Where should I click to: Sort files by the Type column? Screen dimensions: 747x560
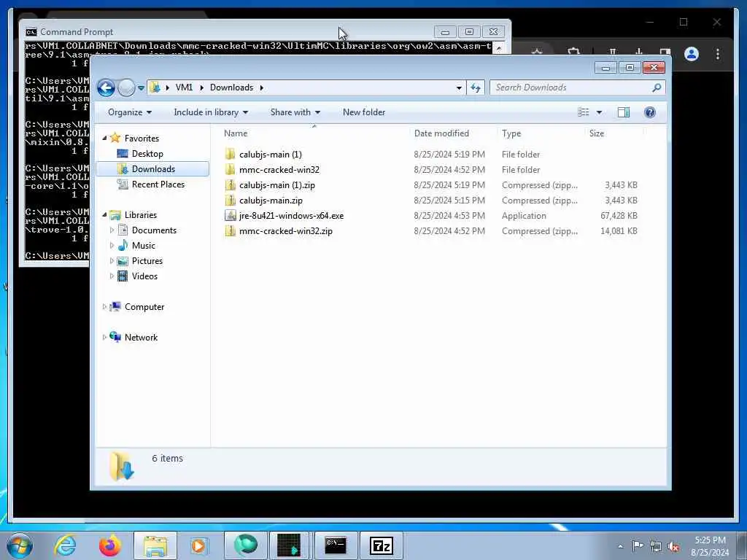coord(511,133)
